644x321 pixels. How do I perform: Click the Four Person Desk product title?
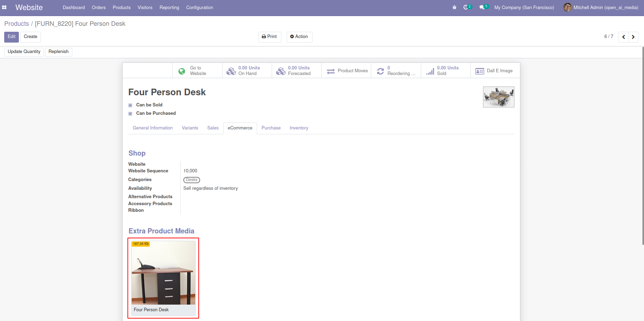pos(167,92)
